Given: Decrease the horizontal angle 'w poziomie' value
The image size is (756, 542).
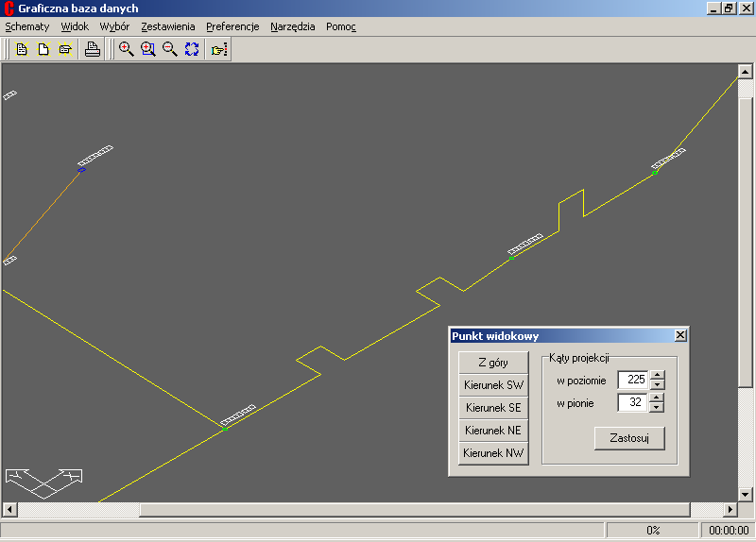Looking at the screenshot, I should pyautogui.click(x=658, y=384).
